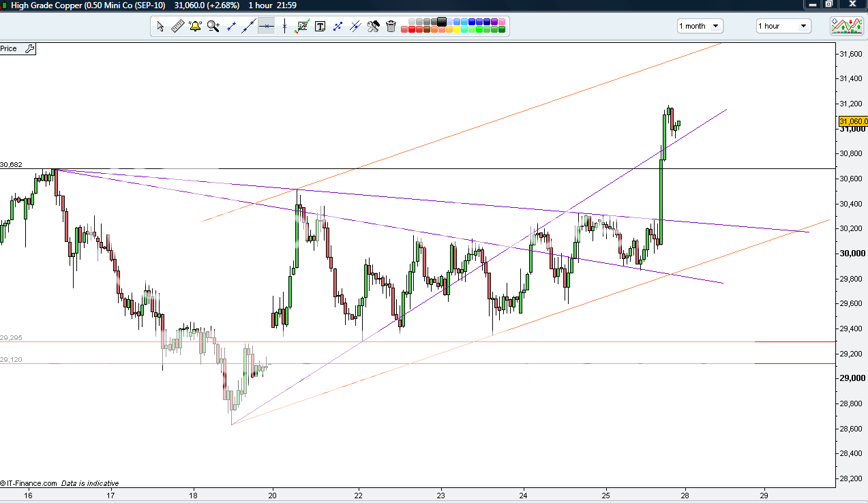The image size is (868, 503).
Task: Click the Price panel label
Action: (x=9, y=48)
